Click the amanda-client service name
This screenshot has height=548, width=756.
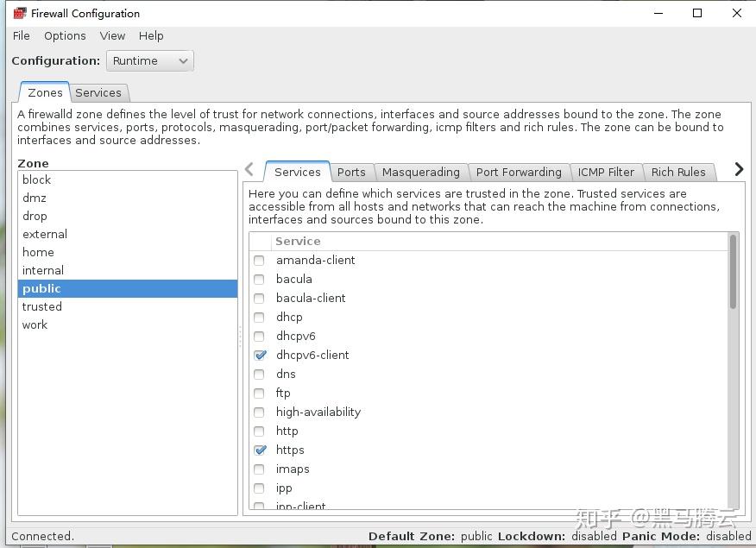pyautogui.click(x=315, y=261)
